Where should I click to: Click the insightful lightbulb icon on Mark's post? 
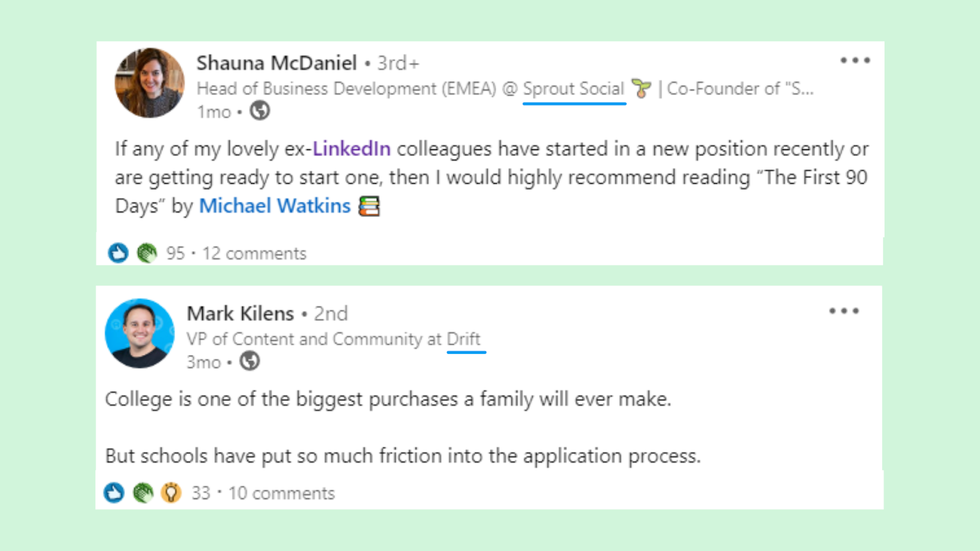coord(171,492)
